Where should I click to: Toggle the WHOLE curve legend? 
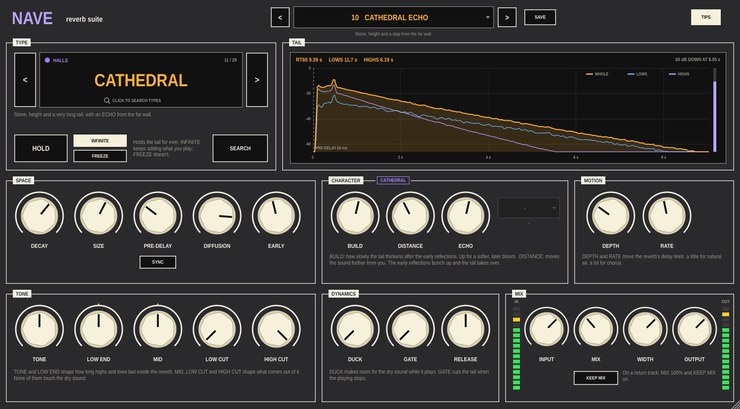597,74
